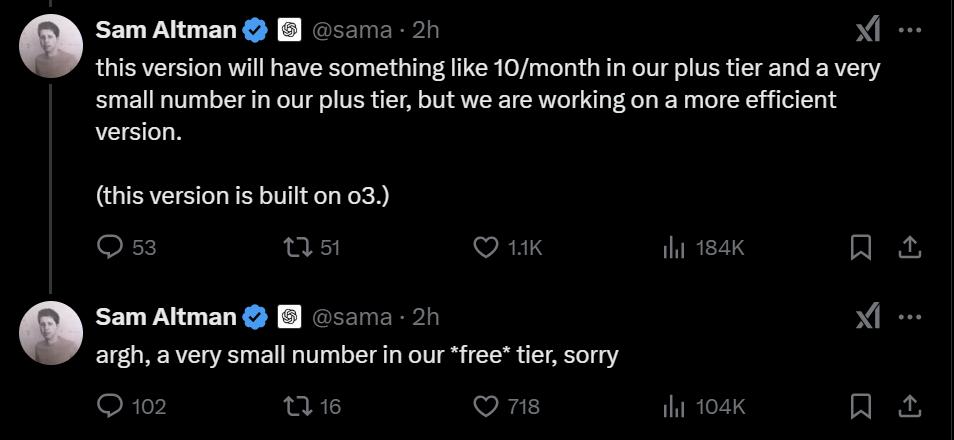Bookmark the first tweet about plus tier

860,247
